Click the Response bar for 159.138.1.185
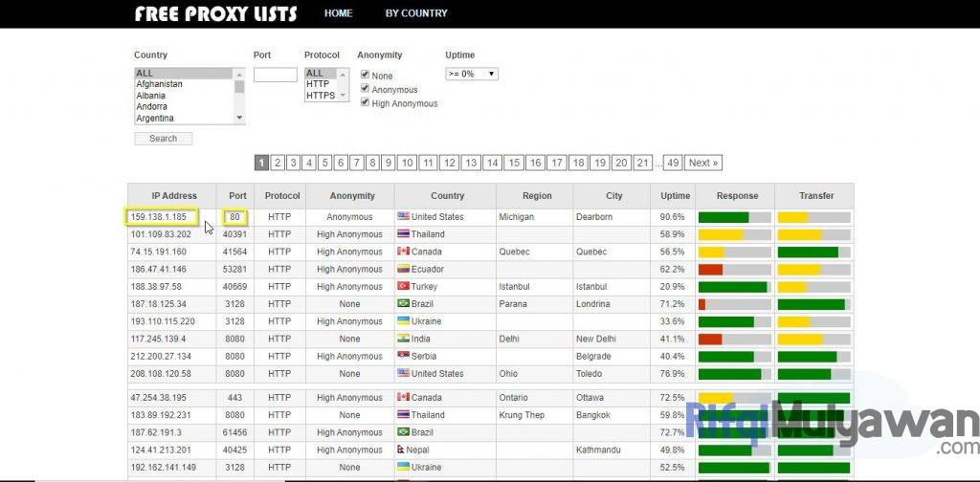This screenshot has width=980, height=482. coord(735,217)
